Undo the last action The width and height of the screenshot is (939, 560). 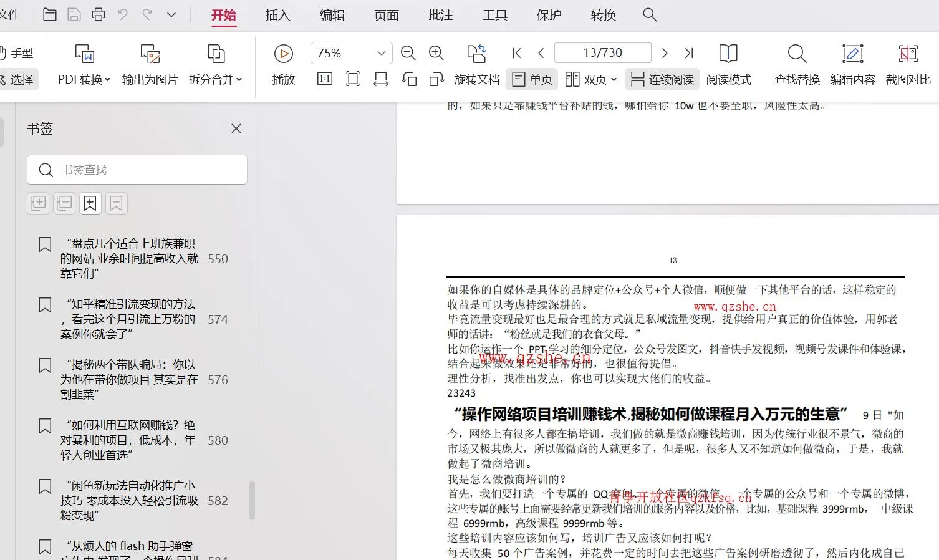click(x=123, y=14)
